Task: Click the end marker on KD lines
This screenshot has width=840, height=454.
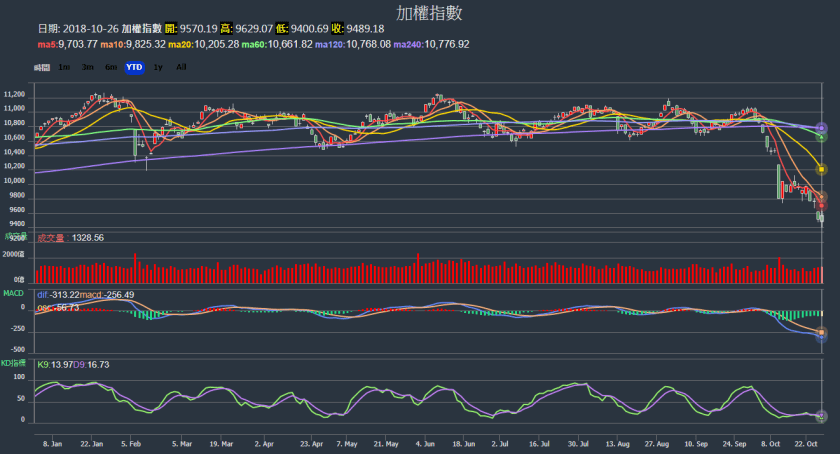Action: pos(822,415)
